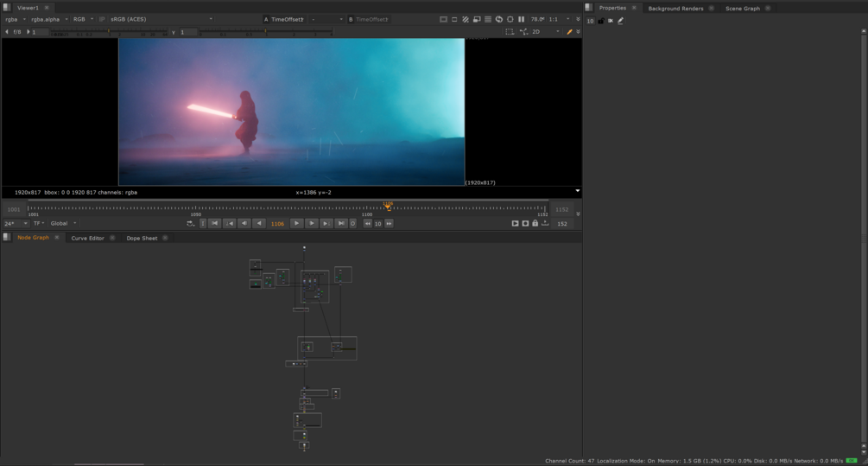The height and width of the screenshot is (466, 868).
Task: Jump to the previous keyframe
Action: pyautogui.click(x=229, y=224)
